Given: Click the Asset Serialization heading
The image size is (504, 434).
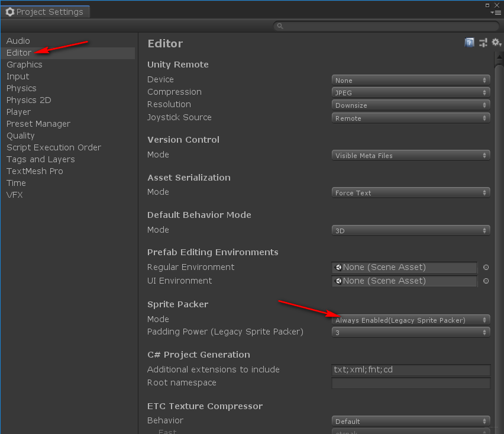Looking at the screenshot, I should click(189, 178).
